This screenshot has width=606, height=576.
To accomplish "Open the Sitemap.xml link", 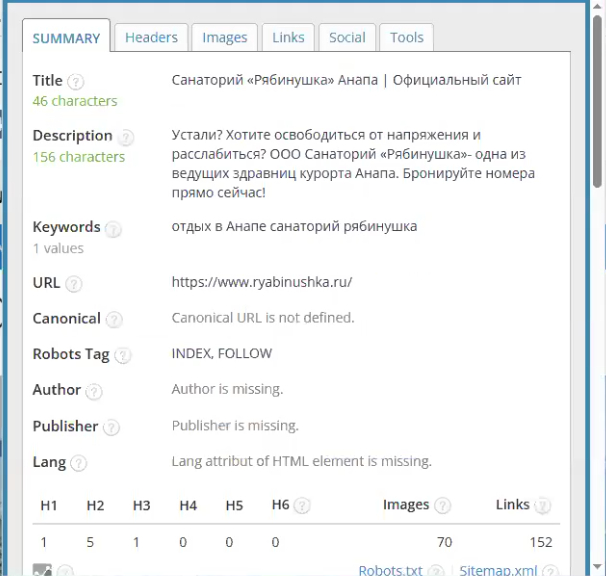I will click(x=498, y=570).
